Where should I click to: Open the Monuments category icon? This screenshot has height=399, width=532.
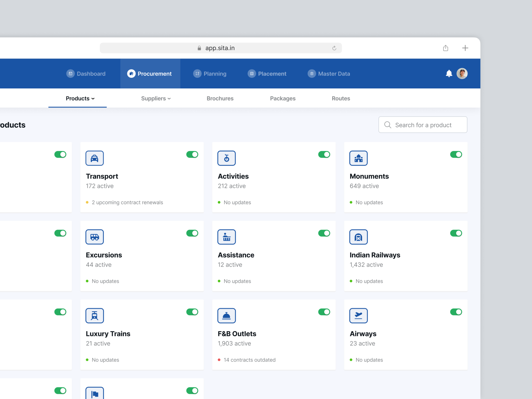click(358, 158)
